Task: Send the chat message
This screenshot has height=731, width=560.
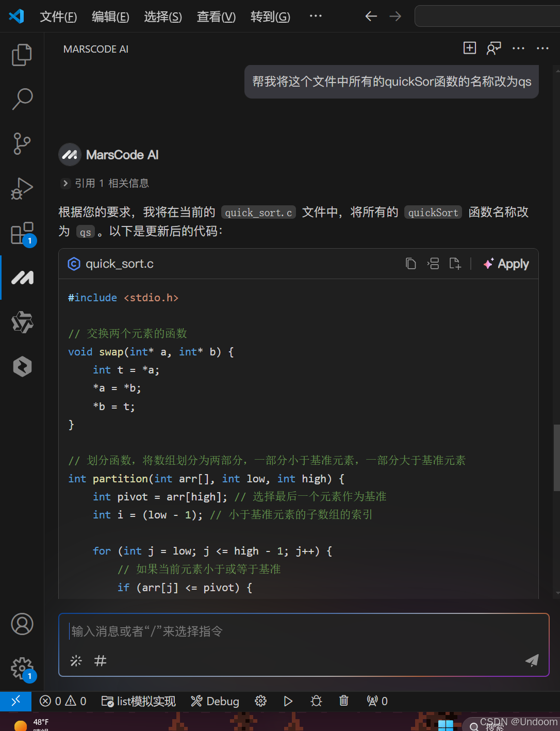Action: click(532, 660)
